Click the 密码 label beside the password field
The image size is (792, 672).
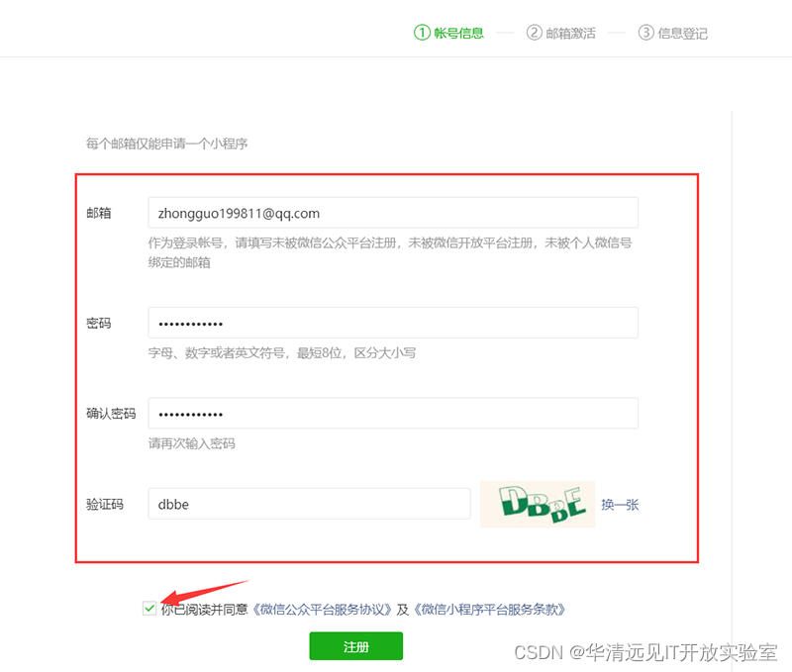tap(98, 323)
